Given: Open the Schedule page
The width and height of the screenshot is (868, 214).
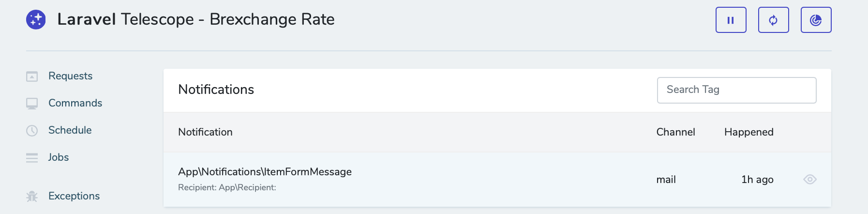Looking at the screenshot, I should (70, 130).
